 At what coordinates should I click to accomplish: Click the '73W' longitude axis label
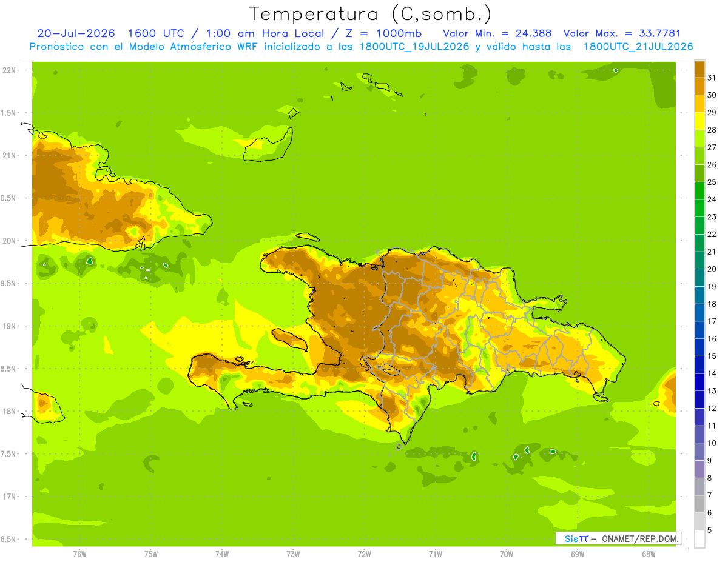[x=293, y=554]
